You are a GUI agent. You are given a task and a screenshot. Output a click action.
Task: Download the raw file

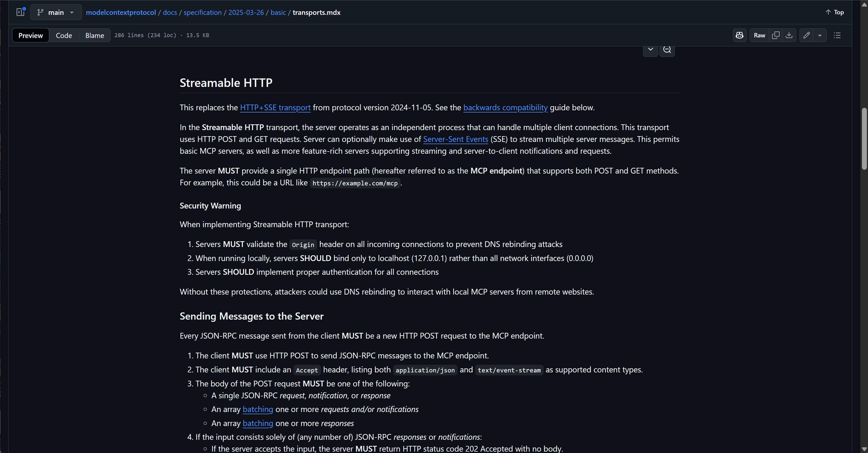[x=789, y=35]
